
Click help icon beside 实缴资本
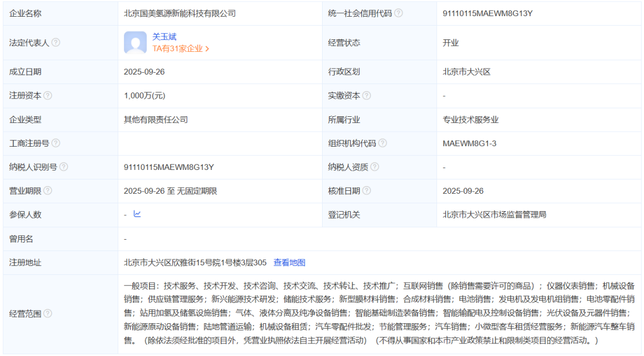click(367, 95)
